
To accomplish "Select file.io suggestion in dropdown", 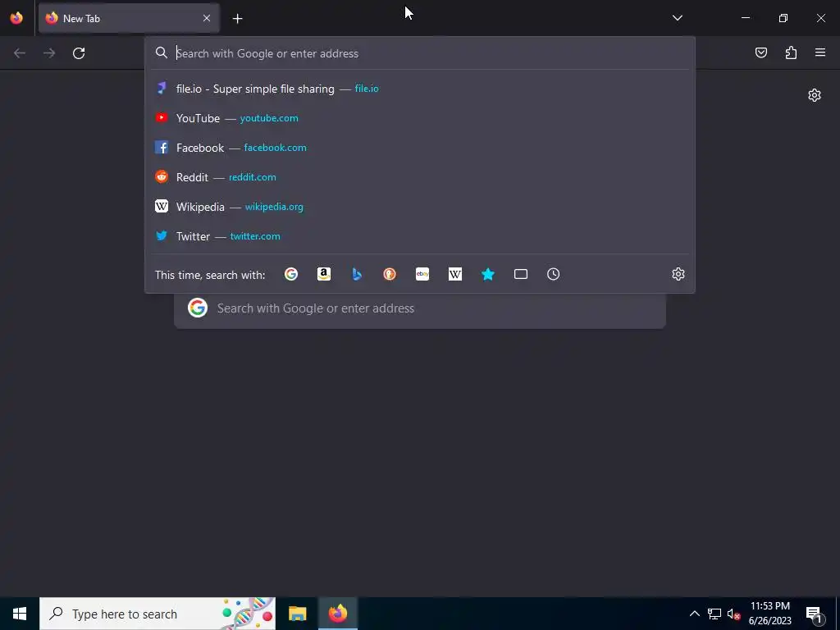I will click(x=419, y=89).
